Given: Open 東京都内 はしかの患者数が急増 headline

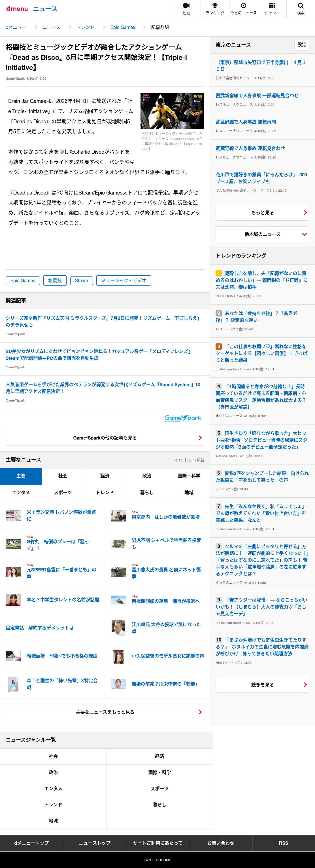Looking at the screenshot, I should pyautogui.click(x=166, y=517).
